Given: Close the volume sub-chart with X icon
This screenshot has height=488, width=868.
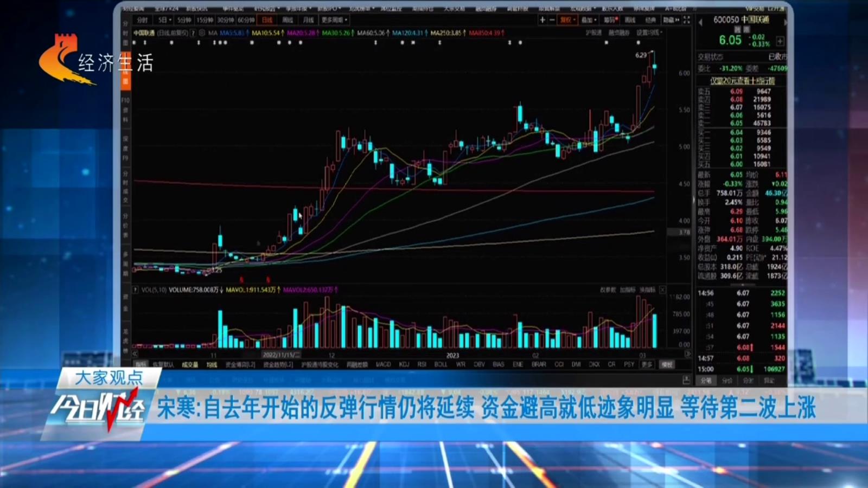Looking at the screenshot, I should pyautogui.click(x=662, y=290).
